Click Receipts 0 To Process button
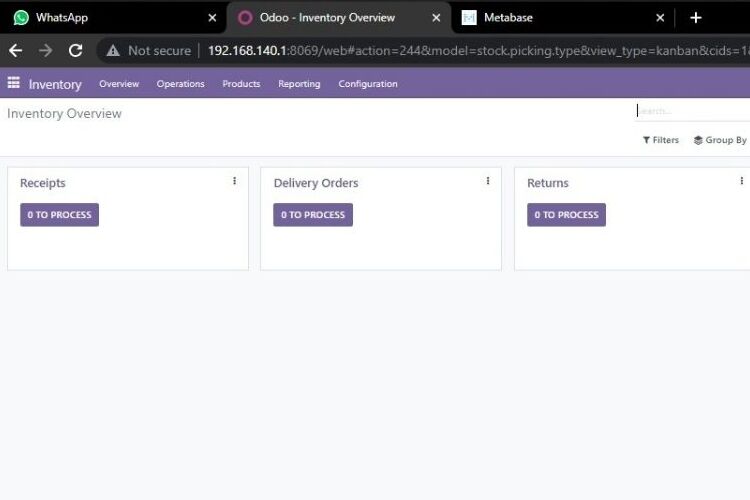Viewport: 750px width, 500px height. [x=59, y=215]
